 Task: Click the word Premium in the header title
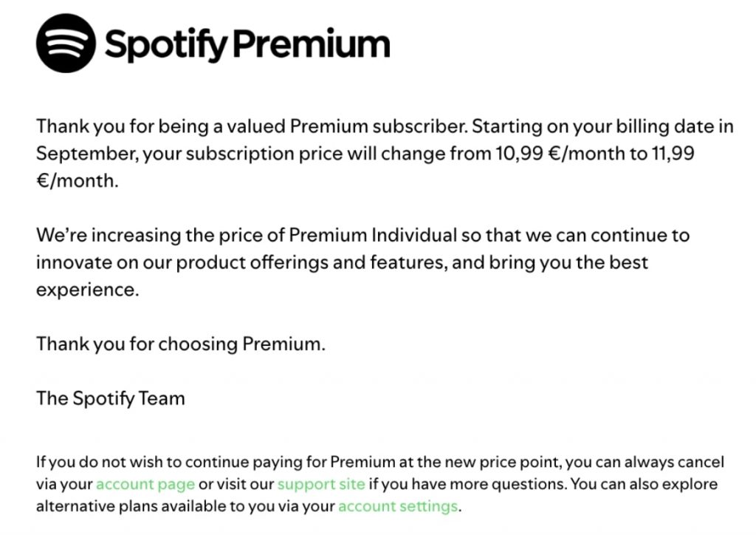tap(311, 44)
